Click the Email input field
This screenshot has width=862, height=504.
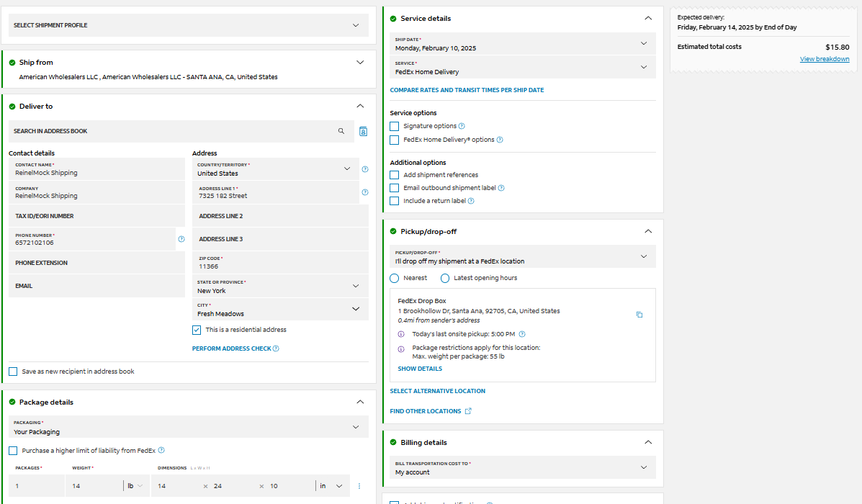tap(96, 286)
